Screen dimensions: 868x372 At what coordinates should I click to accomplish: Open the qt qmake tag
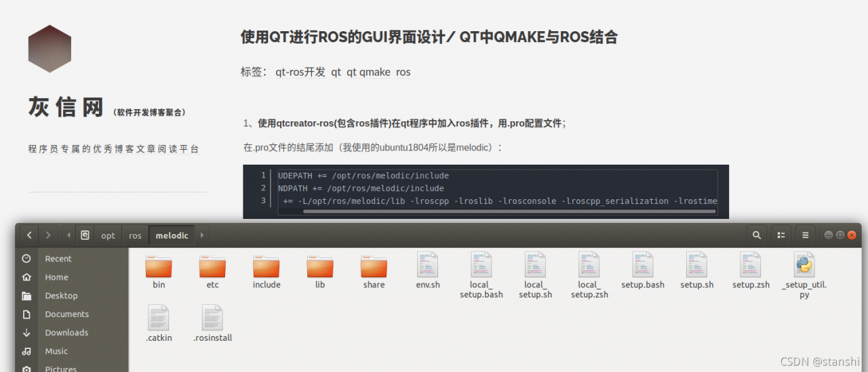coord(369,72)
